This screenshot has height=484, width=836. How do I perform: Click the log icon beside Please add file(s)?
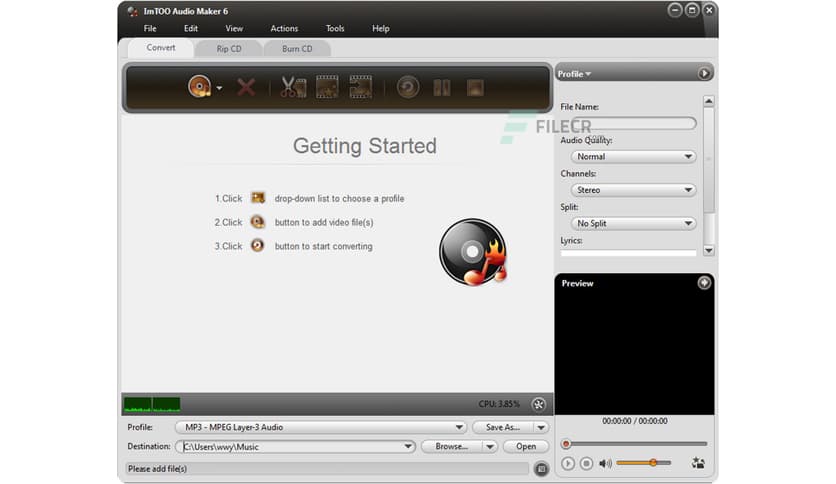[x=541, y=469]
